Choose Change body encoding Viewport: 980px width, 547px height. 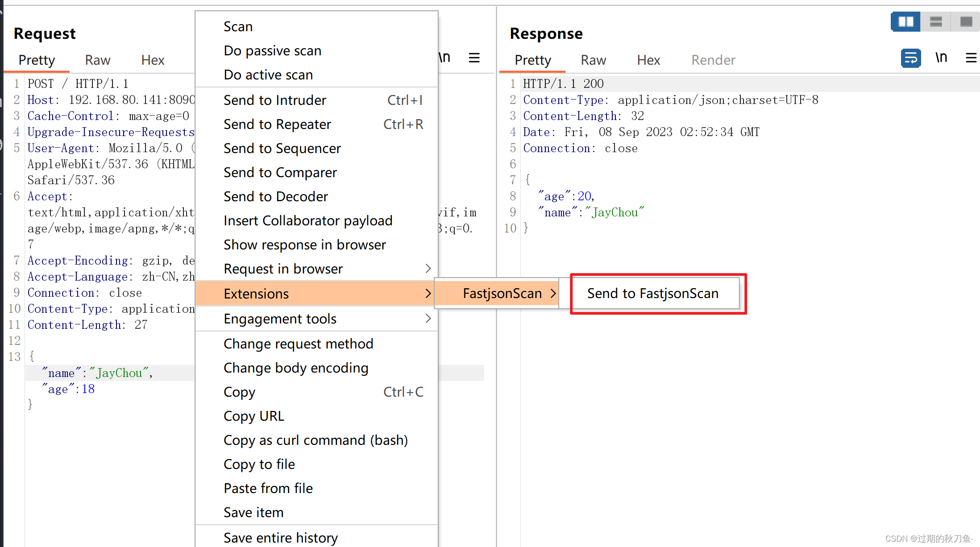pyautogui.click(x=316, y=368)
